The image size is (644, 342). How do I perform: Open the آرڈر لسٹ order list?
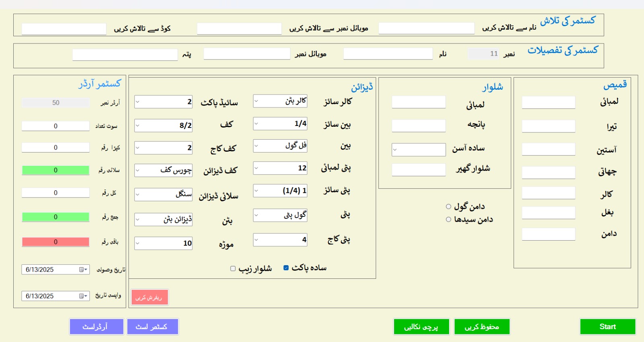tap(96, 327)
